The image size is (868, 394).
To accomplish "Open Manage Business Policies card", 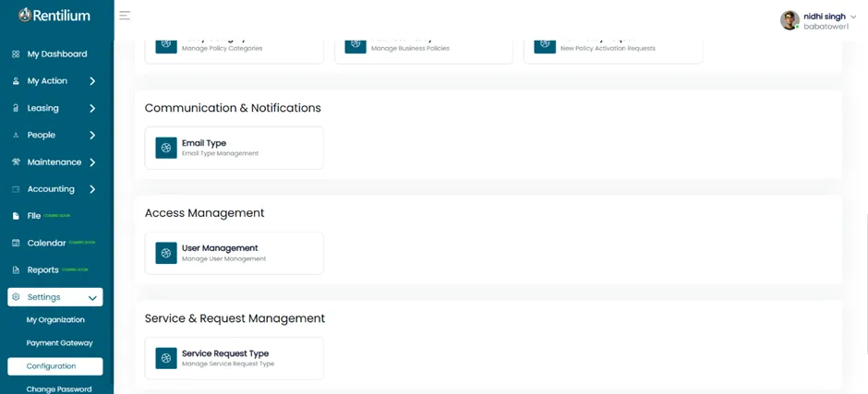I will 424,51.
